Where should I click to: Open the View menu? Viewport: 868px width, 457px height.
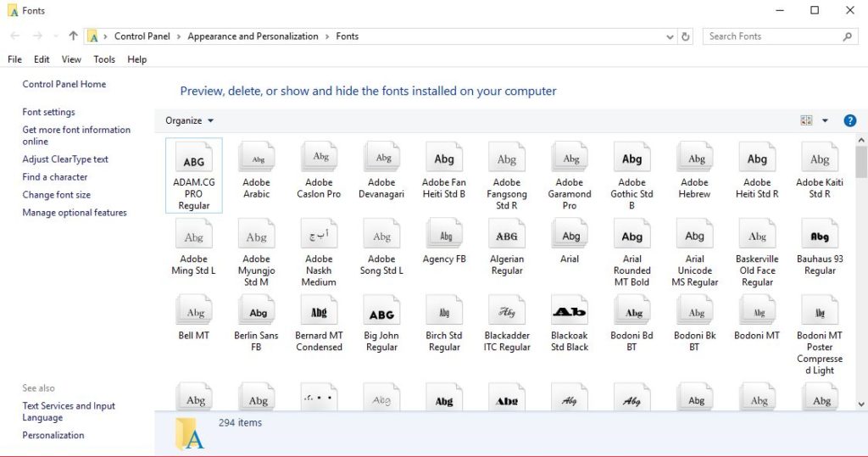tap(71, 59)
